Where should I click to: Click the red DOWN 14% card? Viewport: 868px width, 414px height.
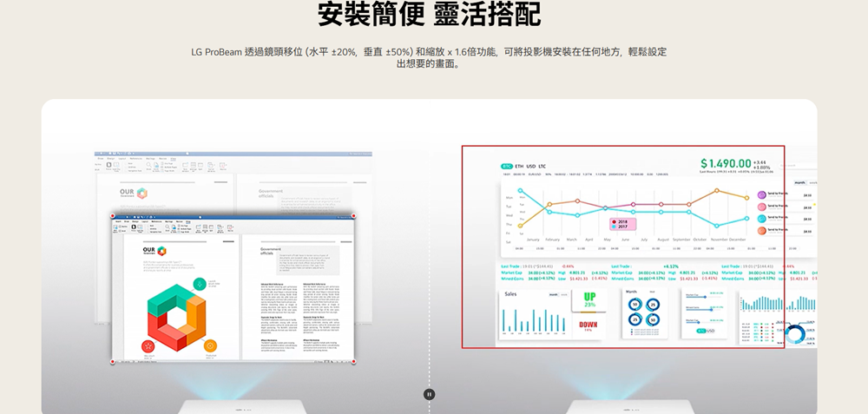coord(589,326)
